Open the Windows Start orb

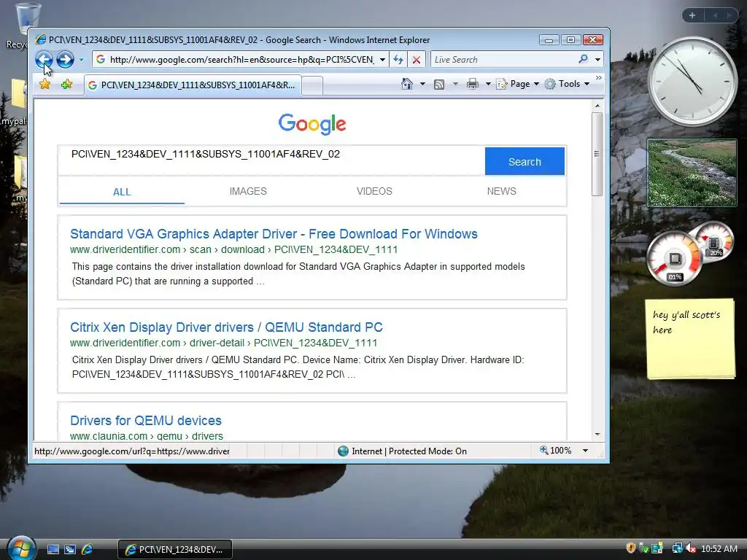coord(22,548)
